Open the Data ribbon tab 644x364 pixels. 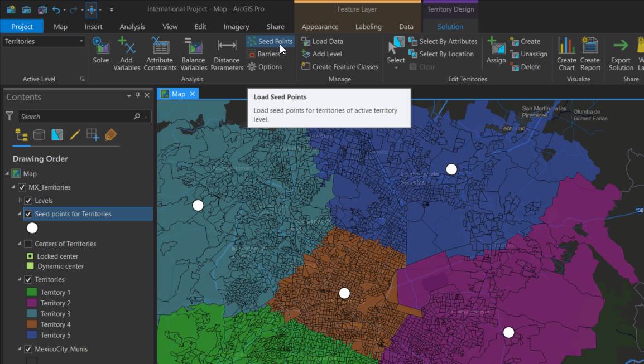pyautogui.click(x=406, y=26)
